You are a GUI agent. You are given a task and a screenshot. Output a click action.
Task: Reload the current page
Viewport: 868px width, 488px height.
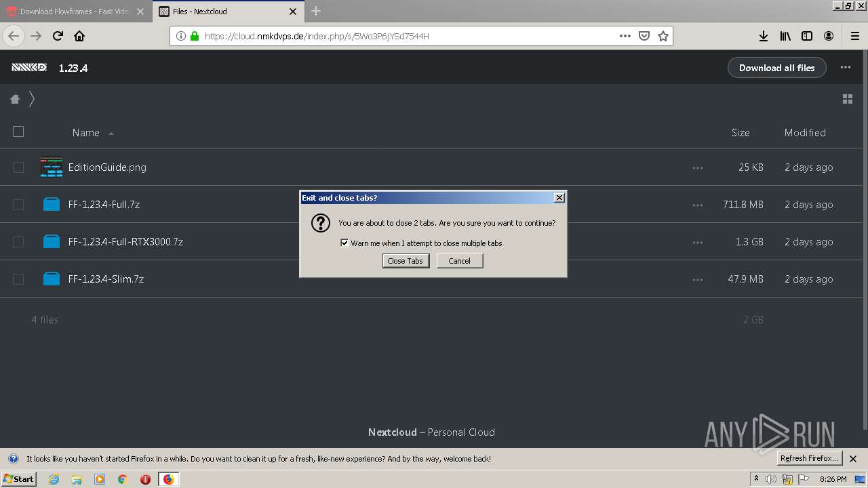pyautogui.click(x=58, y=36)
